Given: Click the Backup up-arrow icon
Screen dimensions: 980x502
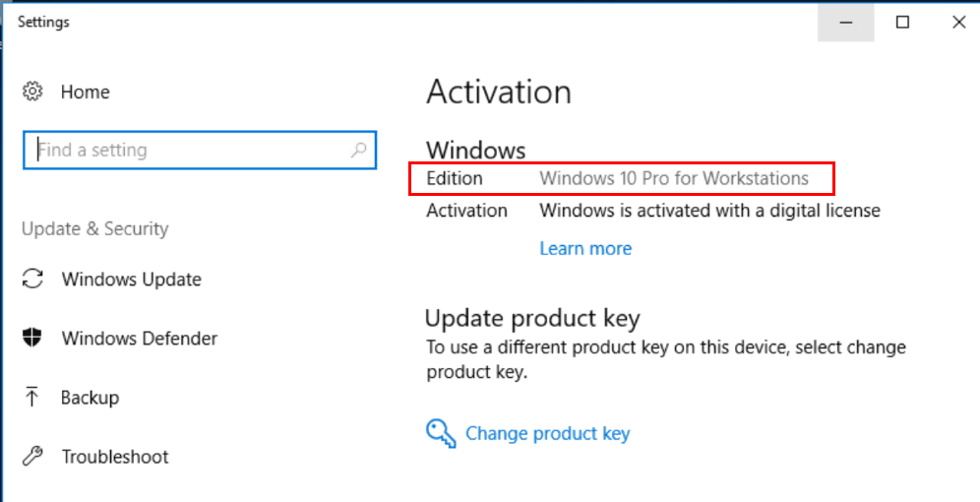Looking at the screenshot, I should click(x=32, y=398).
